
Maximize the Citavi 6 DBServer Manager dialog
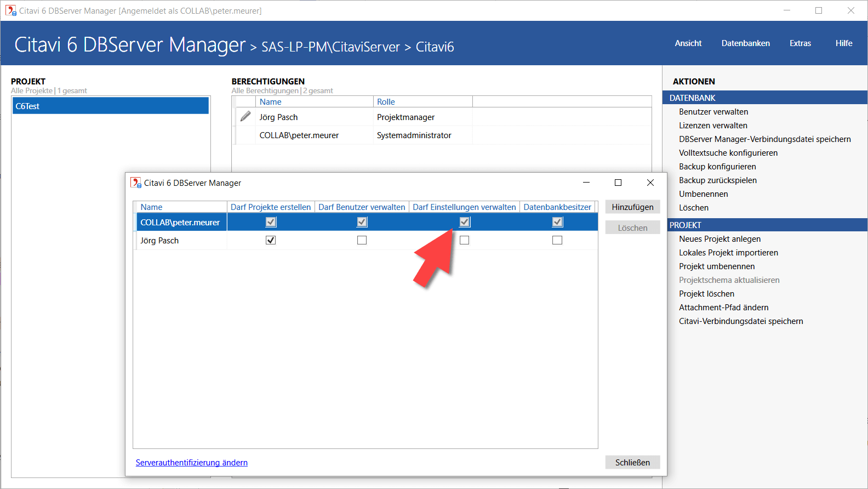[618, 183]
